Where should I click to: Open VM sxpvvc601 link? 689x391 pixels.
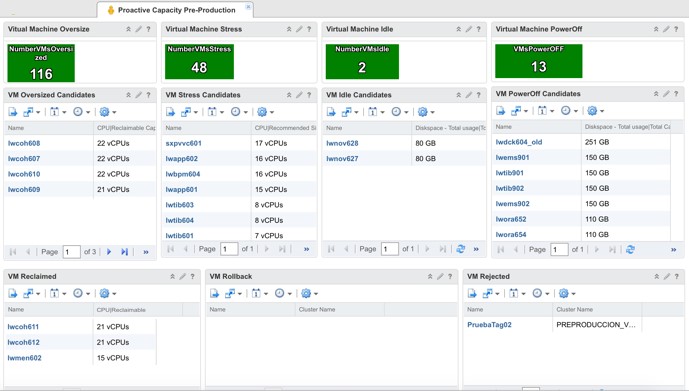[x=184, y=143]
